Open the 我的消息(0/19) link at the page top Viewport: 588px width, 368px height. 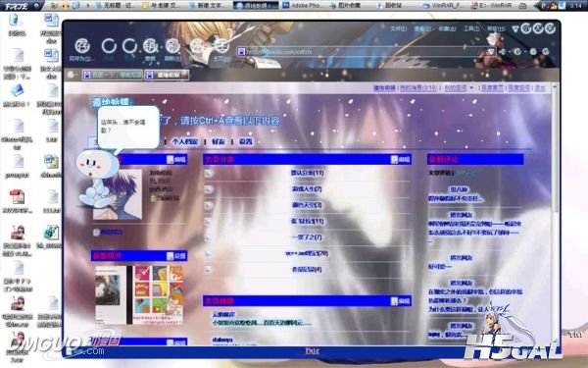(x=418, y=88)
